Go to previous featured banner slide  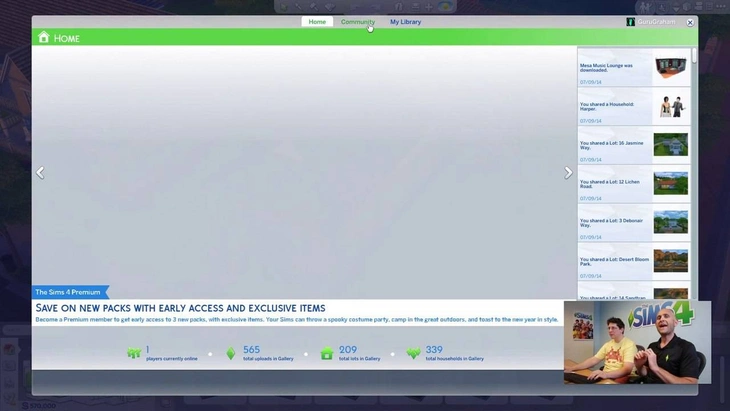40,172
